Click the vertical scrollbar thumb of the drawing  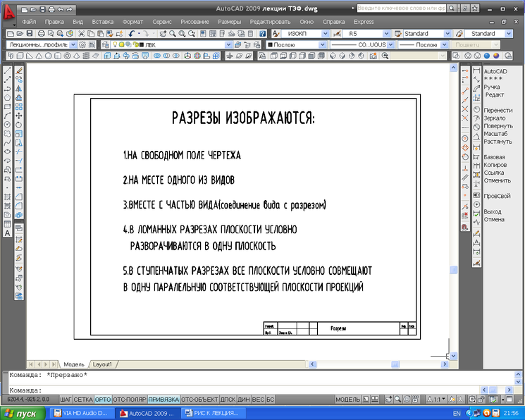(453, 270)
